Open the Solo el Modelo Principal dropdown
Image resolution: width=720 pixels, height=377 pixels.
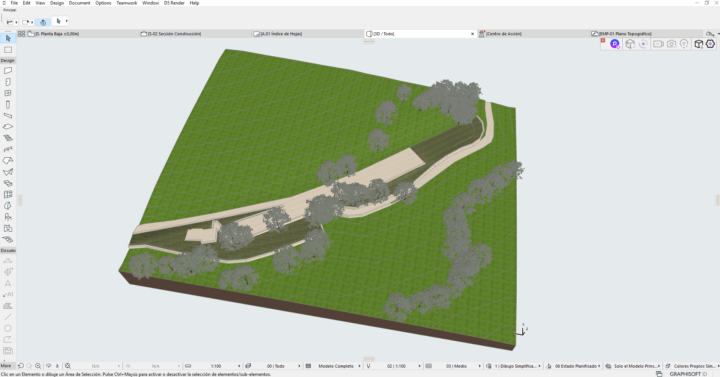tap(634, 366)
